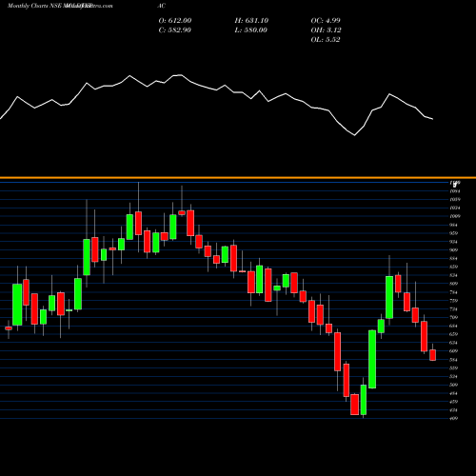Click the final red candle closing near 584
The width and height of the screenshot is (476, 476).
(433, 355)
